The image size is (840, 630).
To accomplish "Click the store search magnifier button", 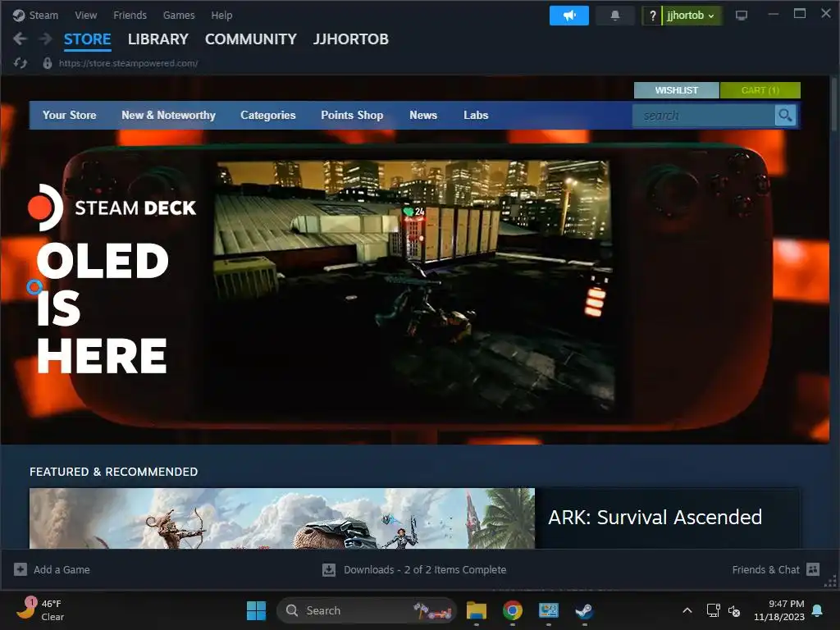I will click(x=785, y=115).
